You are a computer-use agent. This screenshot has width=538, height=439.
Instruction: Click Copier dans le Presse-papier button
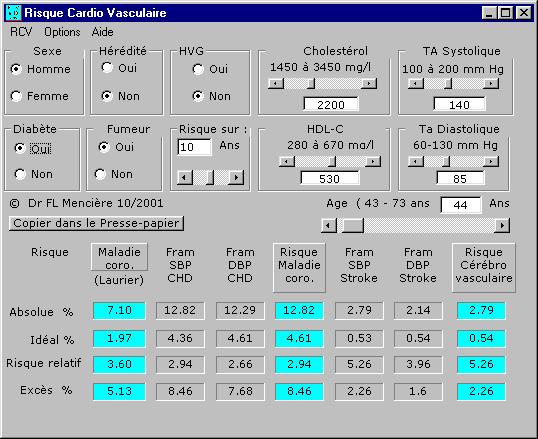(96, 223)
